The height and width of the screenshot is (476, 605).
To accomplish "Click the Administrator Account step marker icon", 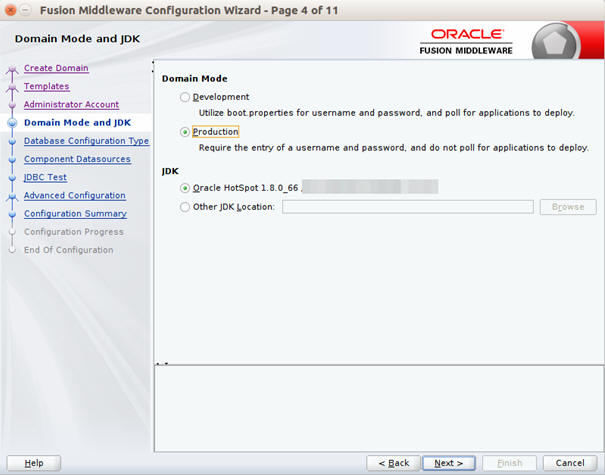I will tap(12, 105).
